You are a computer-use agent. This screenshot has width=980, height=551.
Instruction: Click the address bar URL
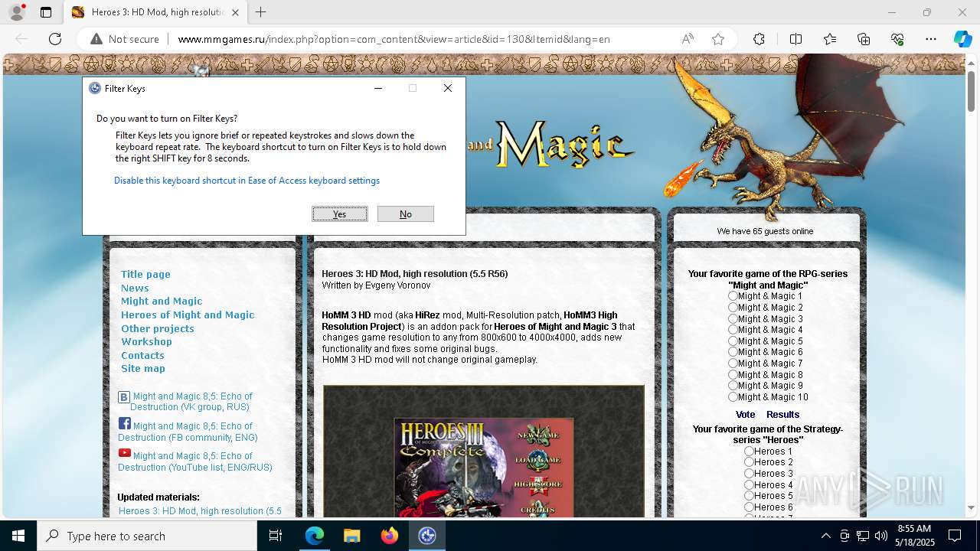click(394, 39)
